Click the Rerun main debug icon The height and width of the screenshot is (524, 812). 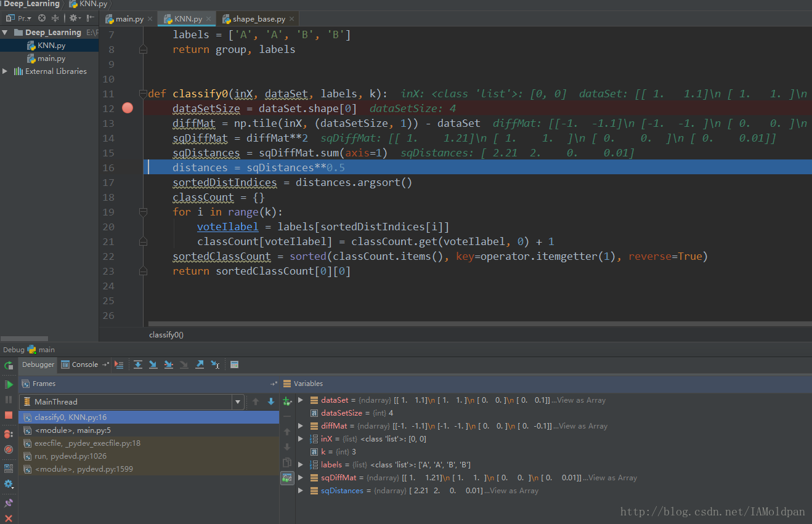(9, 365)
